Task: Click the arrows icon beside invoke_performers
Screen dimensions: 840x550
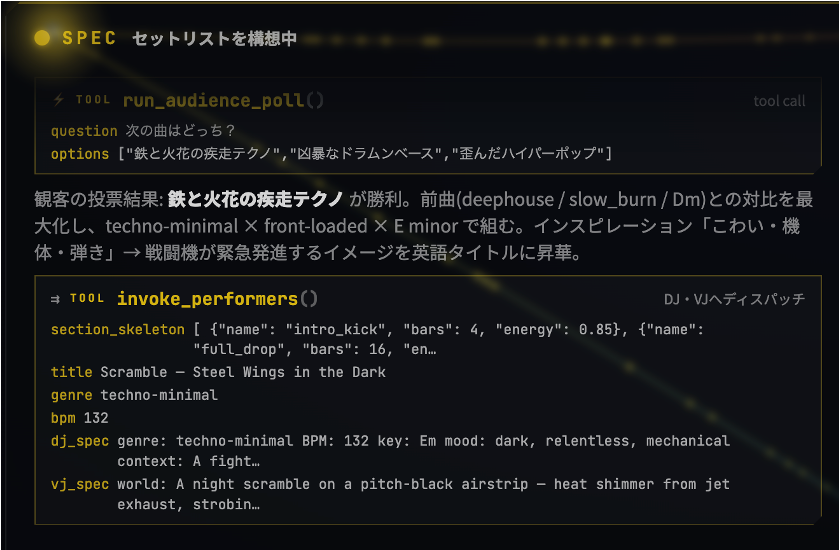Action: click(55, 299)
